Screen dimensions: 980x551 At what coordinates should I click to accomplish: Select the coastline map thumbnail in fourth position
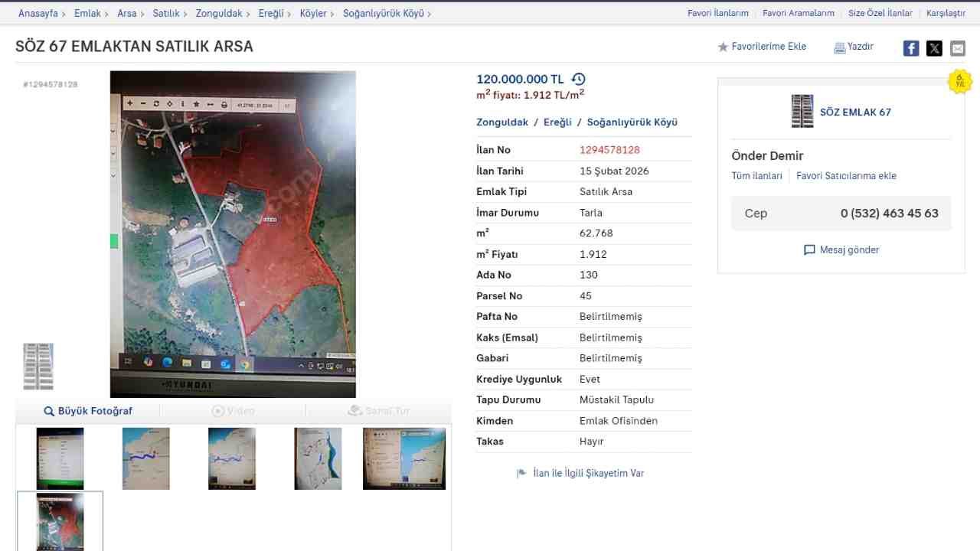coord(318,458)
